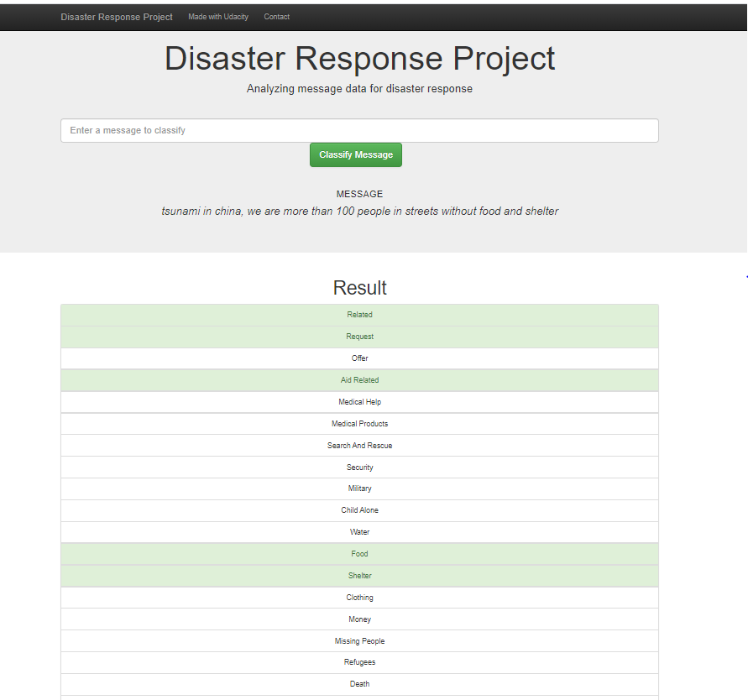Click the Offer category row

pyautogui.click(x=359, y=358)
